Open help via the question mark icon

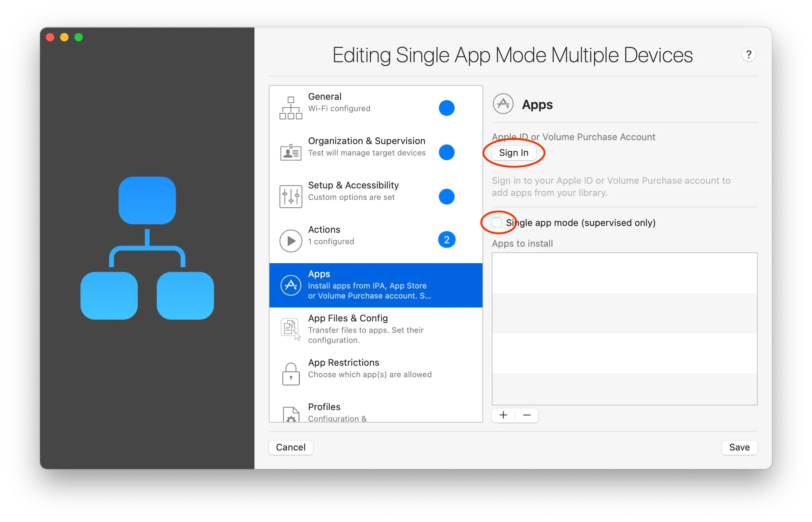[x=749, y=54]
